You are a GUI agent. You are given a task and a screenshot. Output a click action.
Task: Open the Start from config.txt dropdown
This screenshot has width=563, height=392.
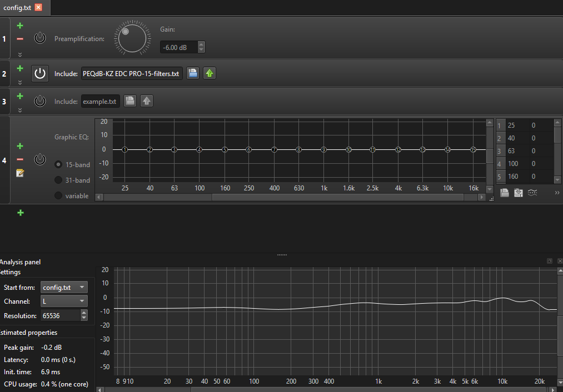click(64, 287)
